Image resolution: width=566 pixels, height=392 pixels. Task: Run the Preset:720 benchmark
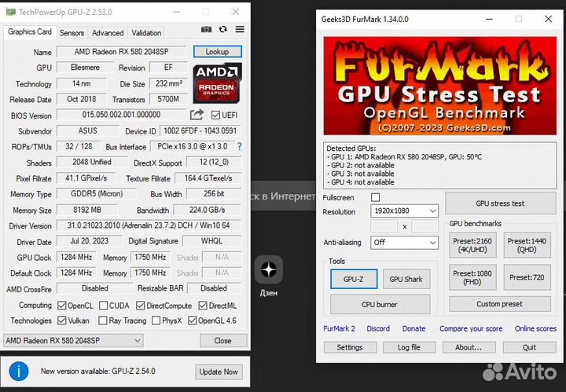(527, 277)
